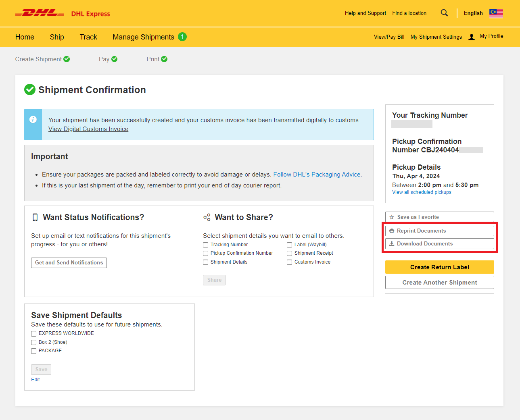
Task: Click Create Return Label button
Action: (x=440, y=267)
